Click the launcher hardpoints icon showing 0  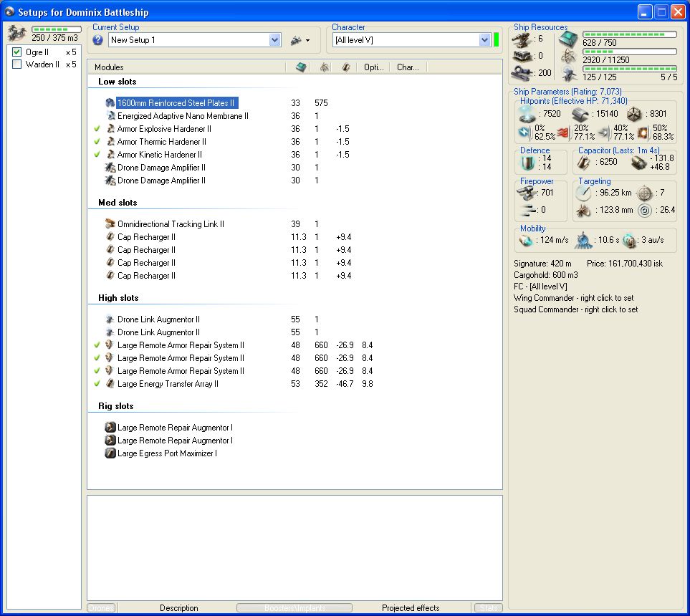[522, 57]
